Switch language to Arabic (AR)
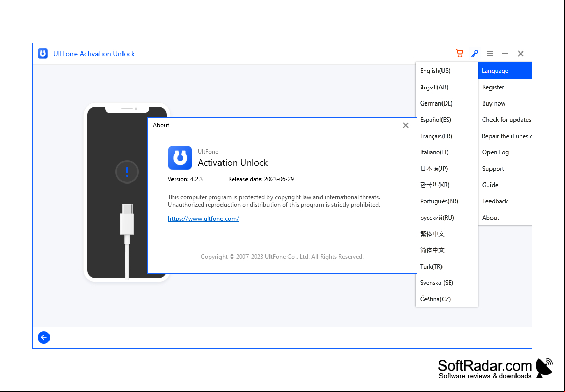Viewport: 565px width, 392px height. (447, 87)
